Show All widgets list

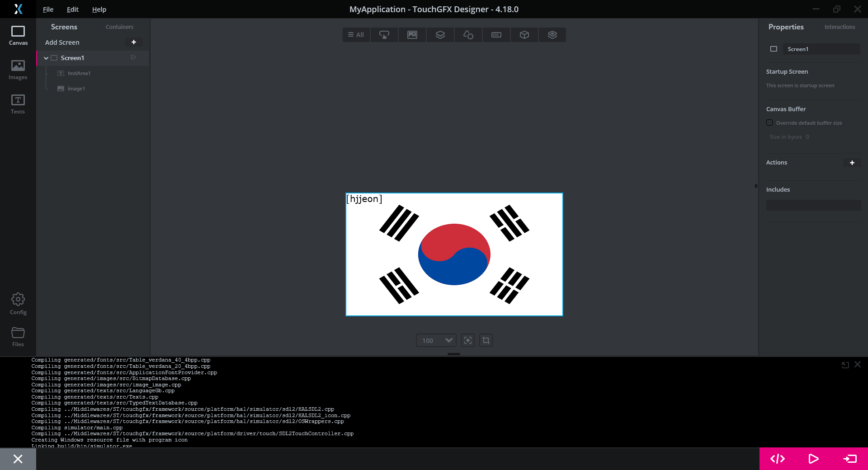356,35
